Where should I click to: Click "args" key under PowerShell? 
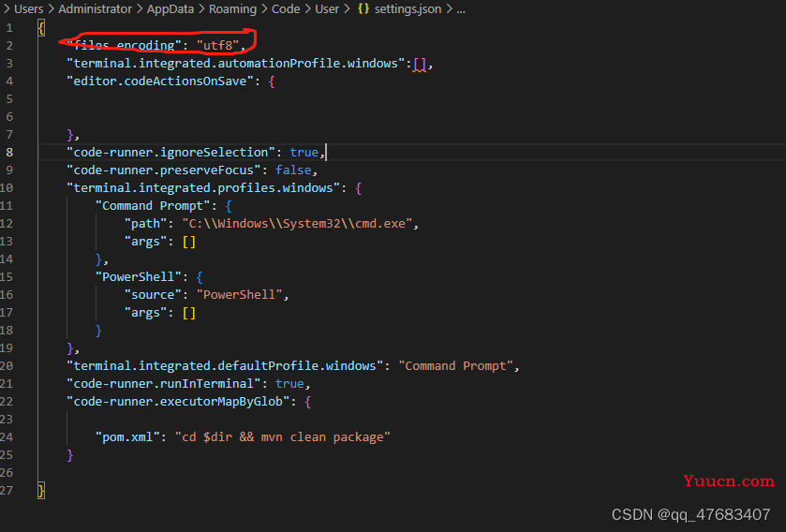146,313
